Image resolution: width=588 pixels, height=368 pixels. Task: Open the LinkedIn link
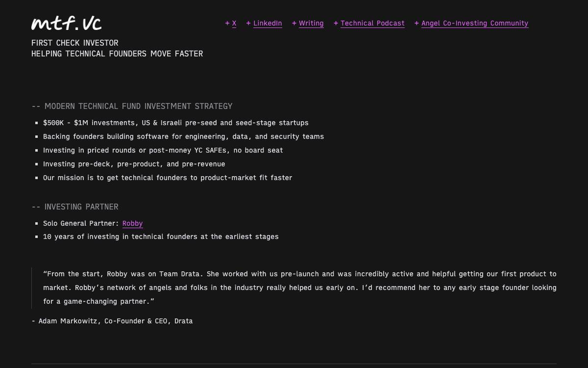point(268,23)
